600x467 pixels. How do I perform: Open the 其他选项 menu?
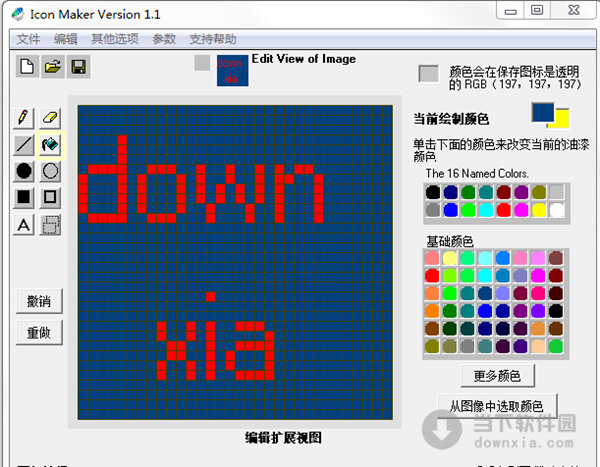[x=115, y=39]
